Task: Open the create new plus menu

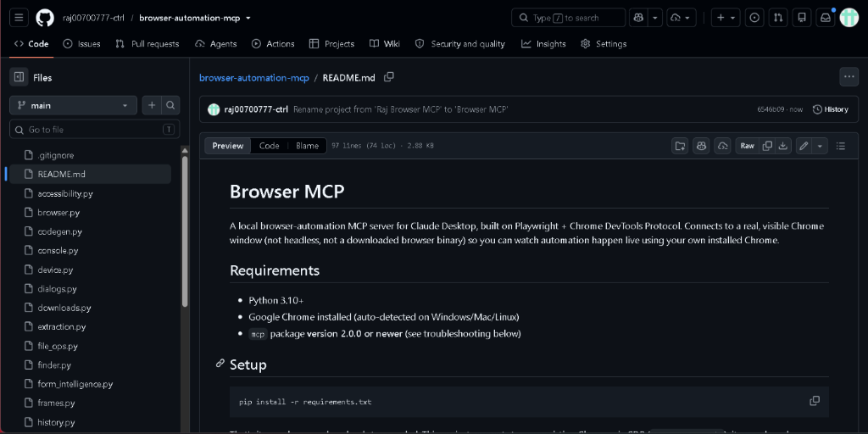Action: (726, 18)
